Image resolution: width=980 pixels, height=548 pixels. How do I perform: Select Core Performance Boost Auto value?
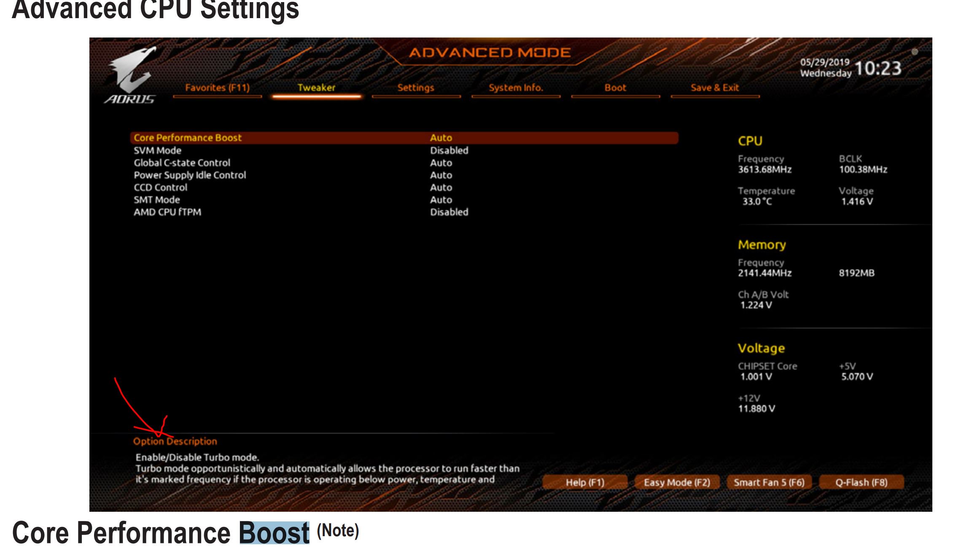tap(441, 138)
